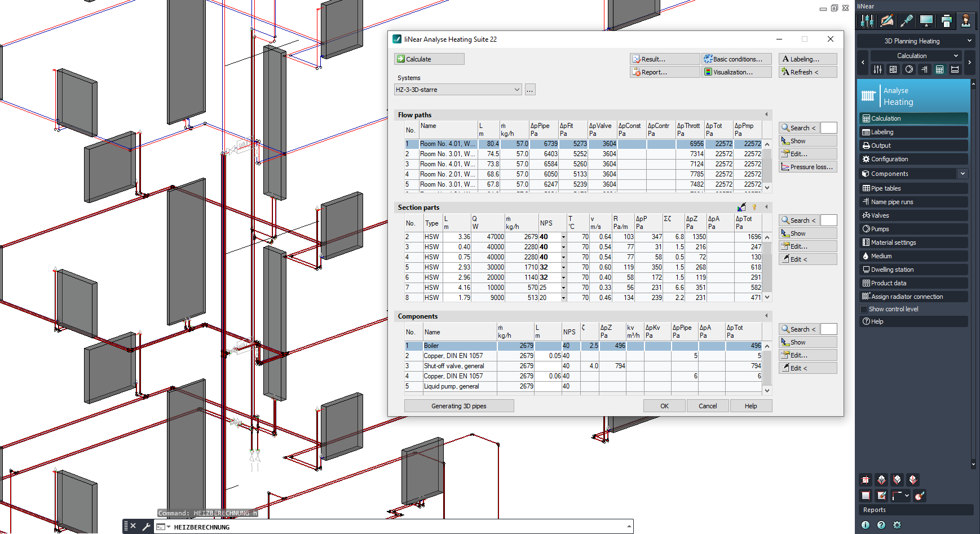Click the Calculate button

(x=429, y=59)
